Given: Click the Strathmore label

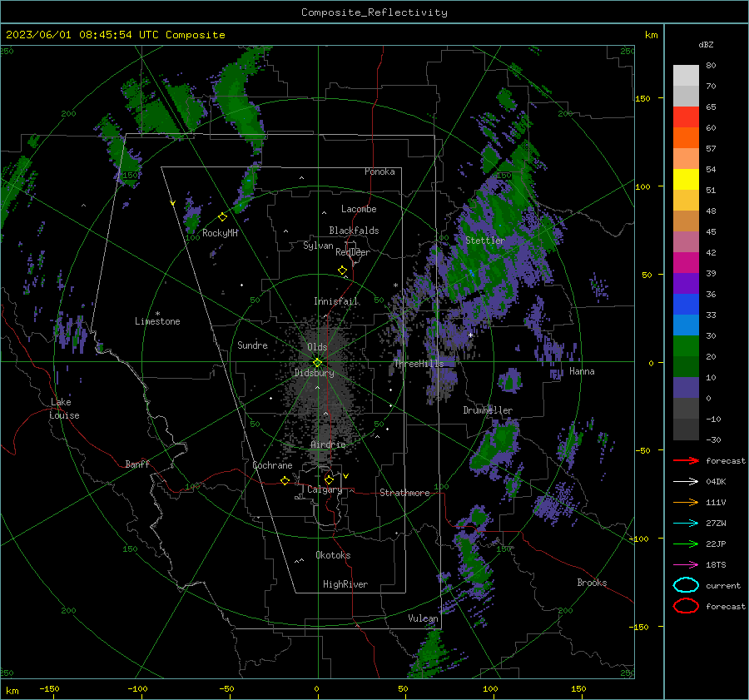Looking at the screenshot, I should pos(404,493).
